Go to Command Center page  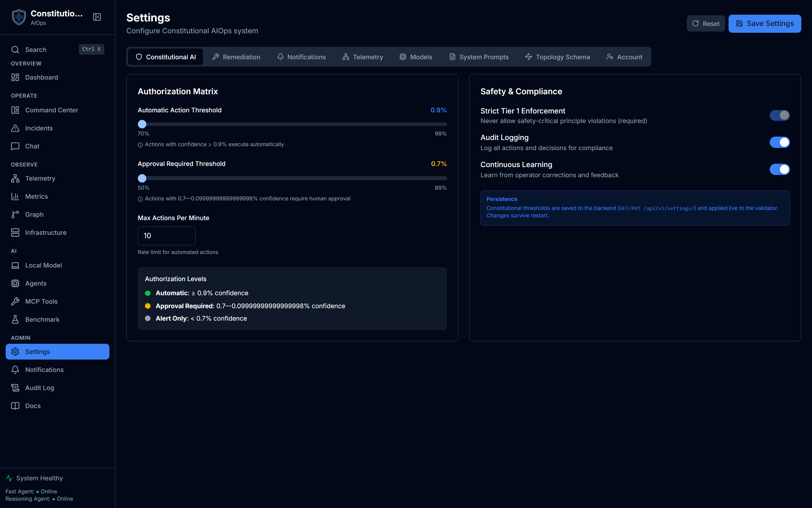coord(58,110)
